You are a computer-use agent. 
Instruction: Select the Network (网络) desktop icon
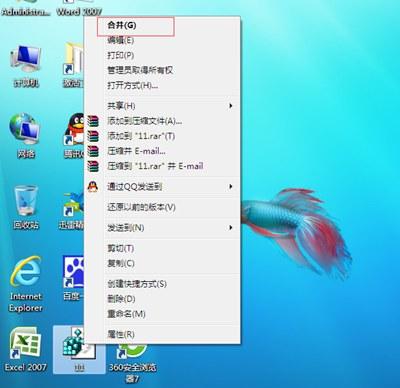click(26, 135)
